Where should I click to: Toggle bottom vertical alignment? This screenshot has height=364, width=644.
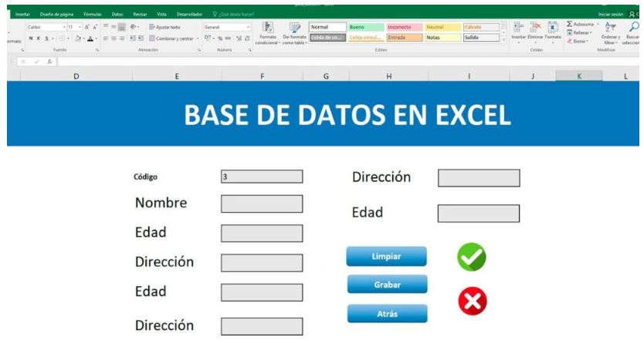click(x=122, y=27)
